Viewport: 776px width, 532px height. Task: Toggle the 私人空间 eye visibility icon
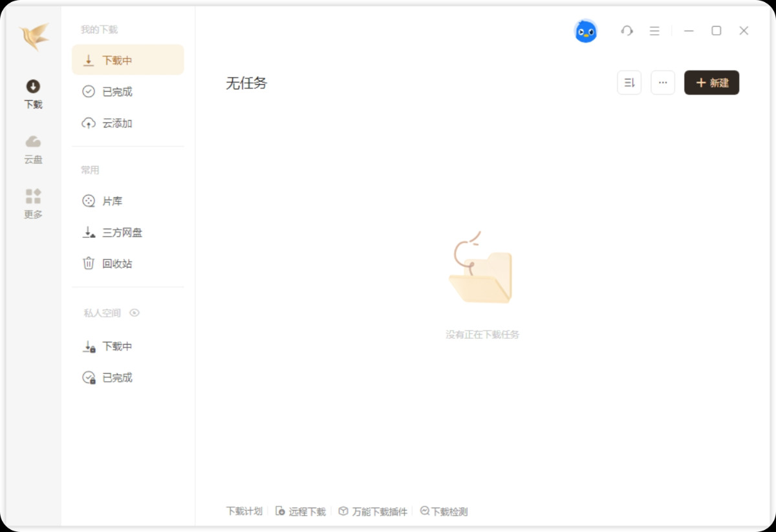(x=135, y=313)
